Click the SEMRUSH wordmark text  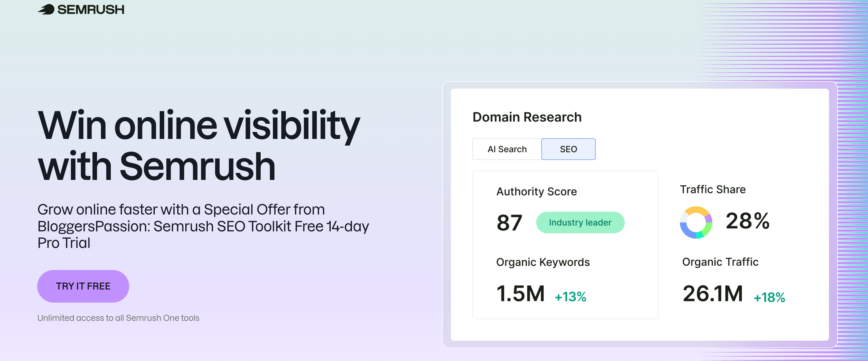(x=91, y=9)
